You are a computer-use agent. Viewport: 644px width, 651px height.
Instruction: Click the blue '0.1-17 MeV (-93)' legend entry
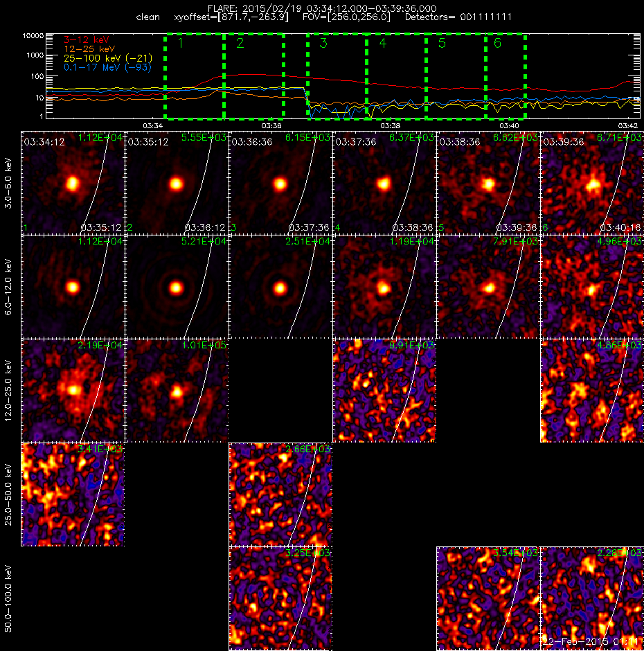pyautogui.click(x=107, y=67)
